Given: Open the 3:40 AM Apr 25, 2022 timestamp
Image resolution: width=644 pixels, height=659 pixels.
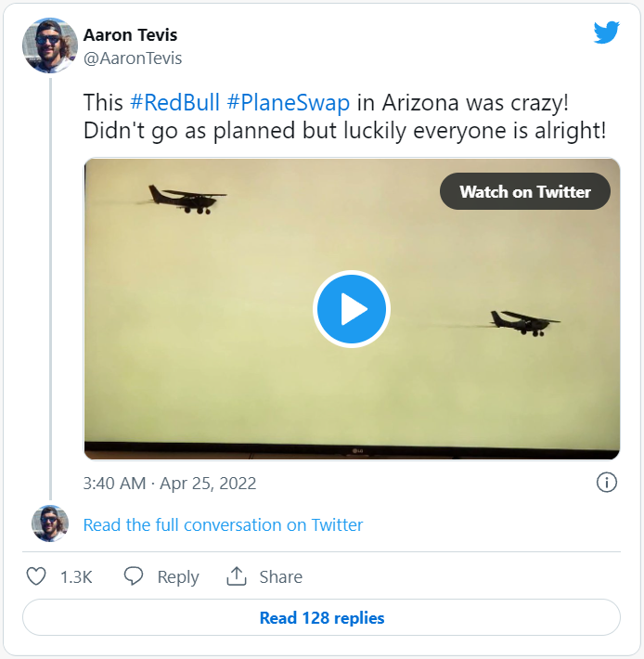Looking at the screenshot, I should 170,484.
